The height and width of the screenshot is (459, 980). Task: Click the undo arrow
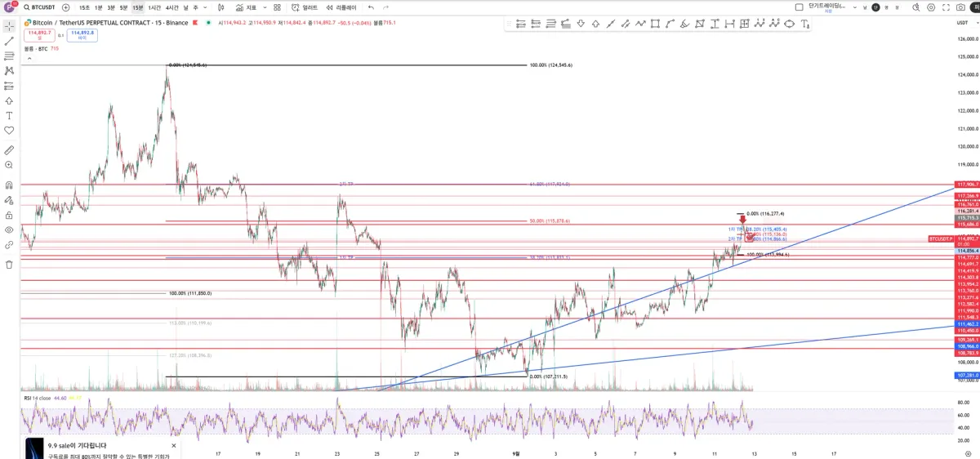[x=372, y=7]
